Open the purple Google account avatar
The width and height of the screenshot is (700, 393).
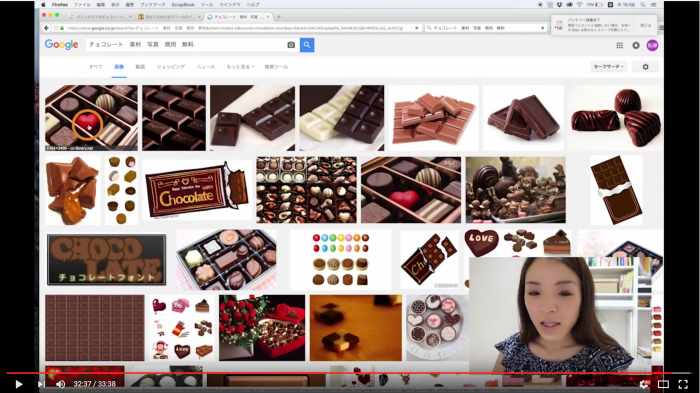652,45
